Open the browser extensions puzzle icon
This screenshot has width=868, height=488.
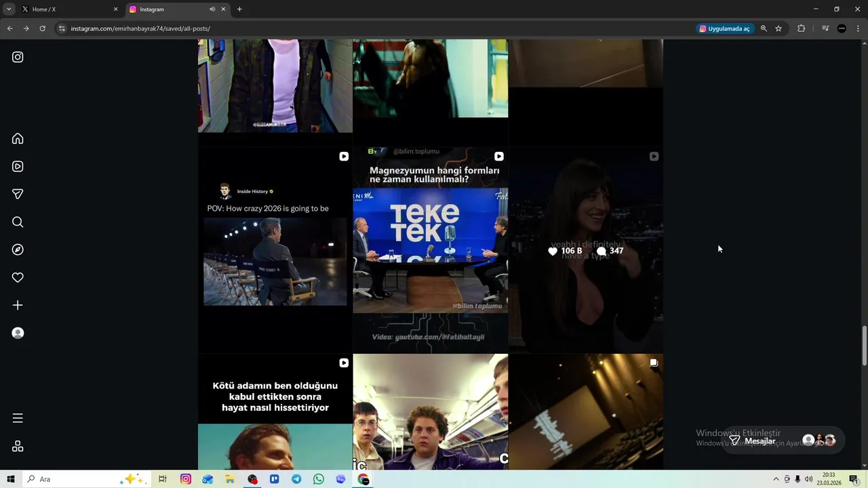coord(801,28)
